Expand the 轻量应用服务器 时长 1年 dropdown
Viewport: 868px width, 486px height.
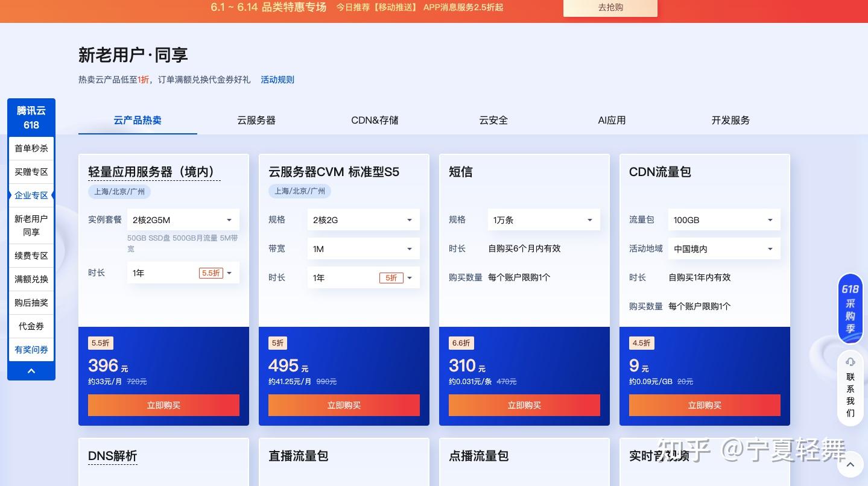click(183, 273)
